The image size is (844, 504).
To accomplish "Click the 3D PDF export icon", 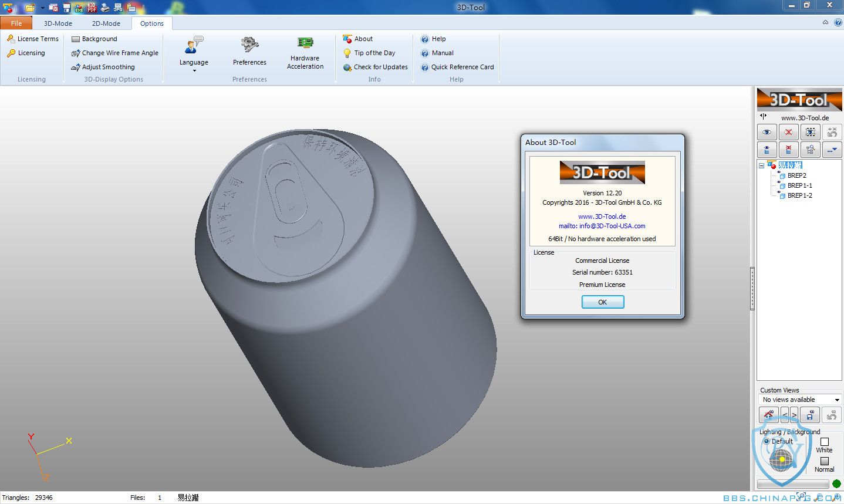I will (92, 8).
